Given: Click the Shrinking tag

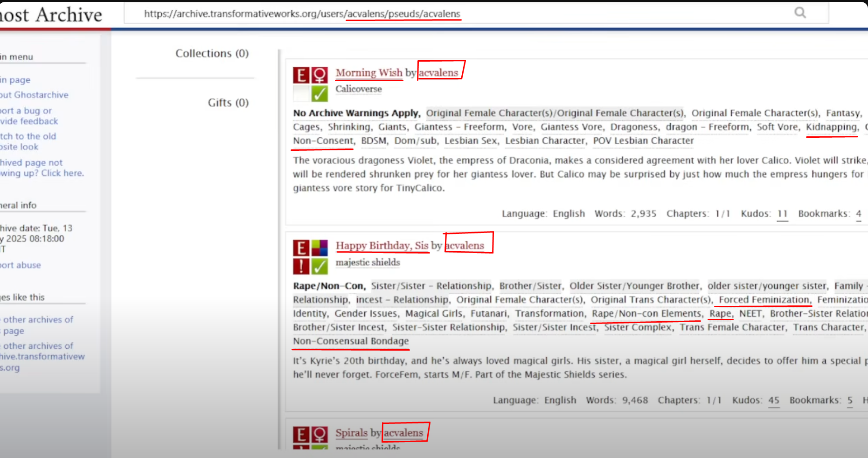Looking at the screenshot, I should (x=349, y=127).
